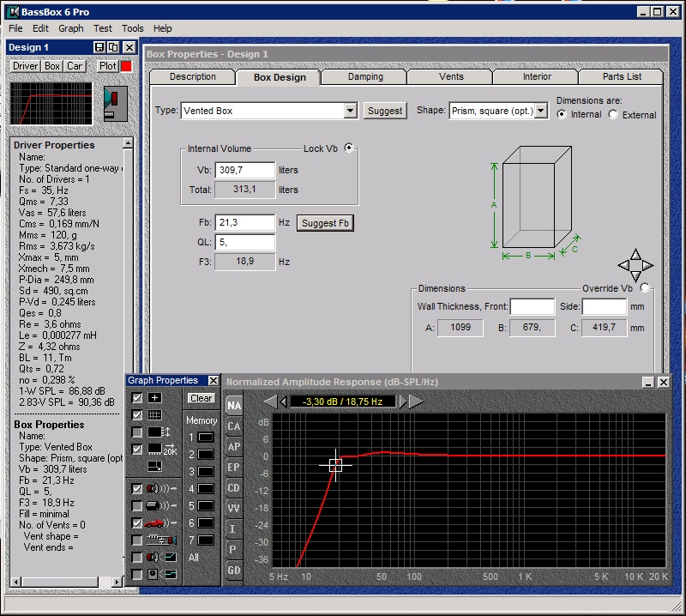Open the box Type dropdown

coord(350,111)
